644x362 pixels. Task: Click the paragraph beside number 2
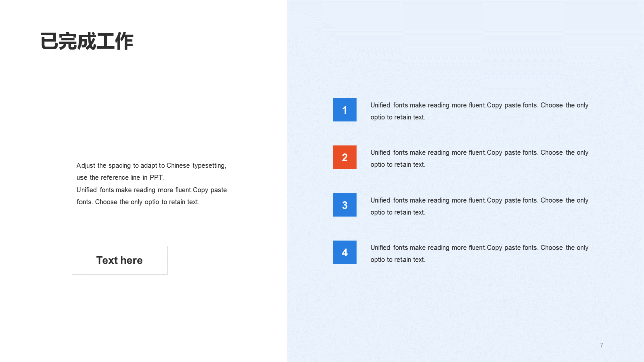(479, 158)
